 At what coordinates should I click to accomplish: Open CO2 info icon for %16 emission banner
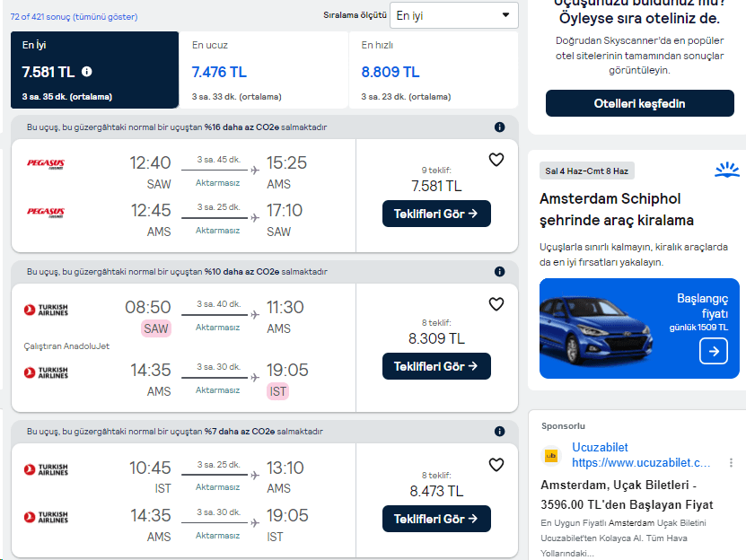500,127
